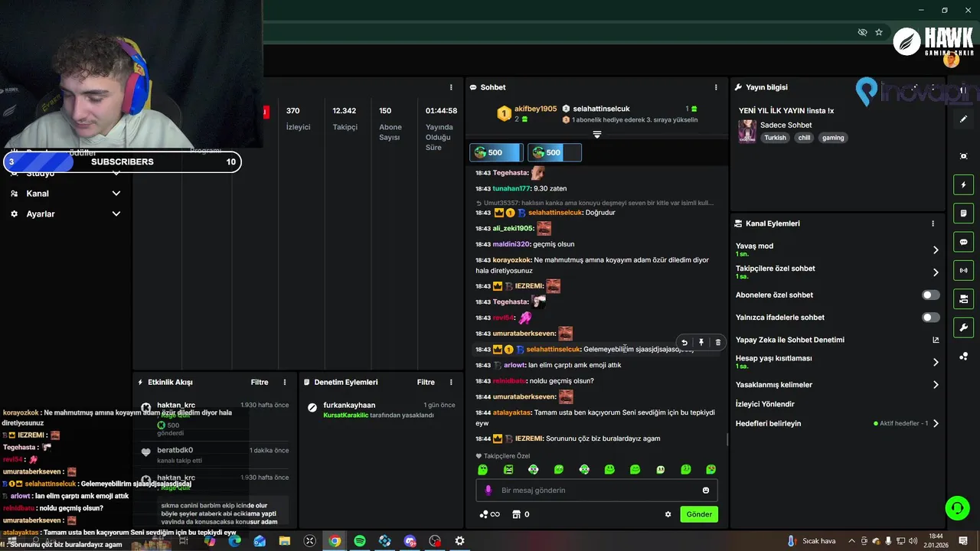980x551 pixels.
Task: Toggle Yalnızca ifadelerle sohbet switch
Action: point(930,317)
